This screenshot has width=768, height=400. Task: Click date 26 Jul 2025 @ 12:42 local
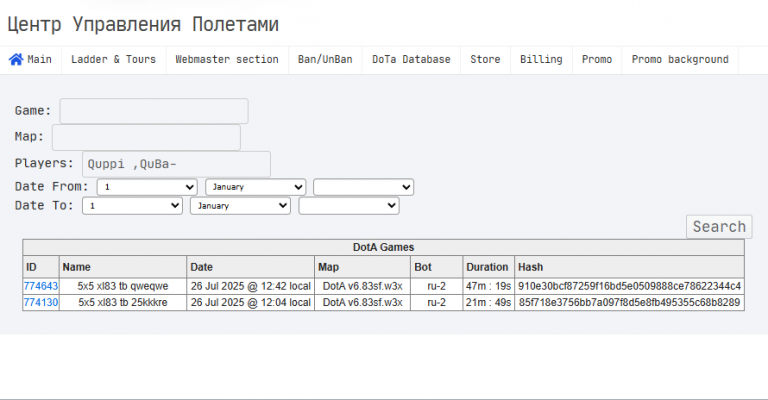pos(251,286)
